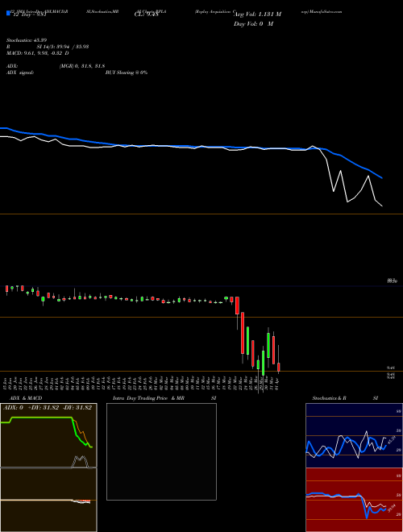Image resolution: width=403 pixels, height=532 pixels.
Task: Click the blue stochastics chart panel
Action: tap(354, 435)
